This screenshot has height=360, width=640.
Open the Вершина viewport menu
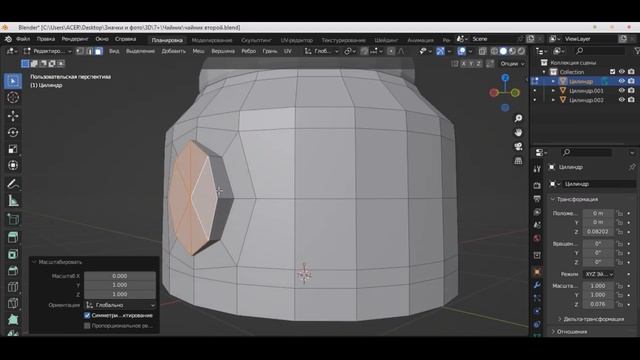(223, 51)
